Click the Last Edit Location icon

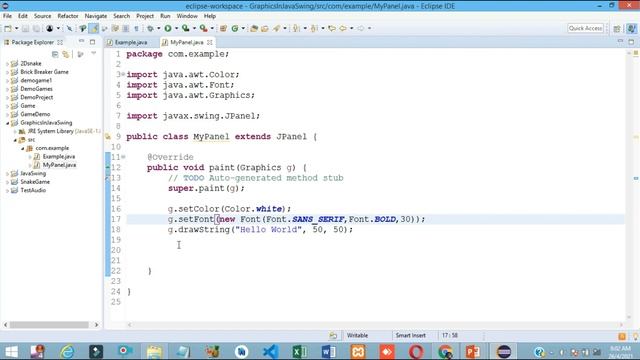[x=332, y=28]
